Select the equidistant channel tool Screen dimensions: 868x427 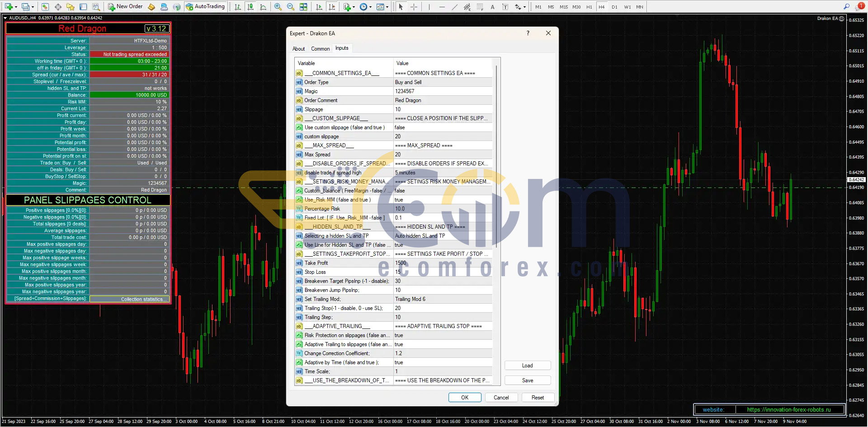(x=467, y=7)
